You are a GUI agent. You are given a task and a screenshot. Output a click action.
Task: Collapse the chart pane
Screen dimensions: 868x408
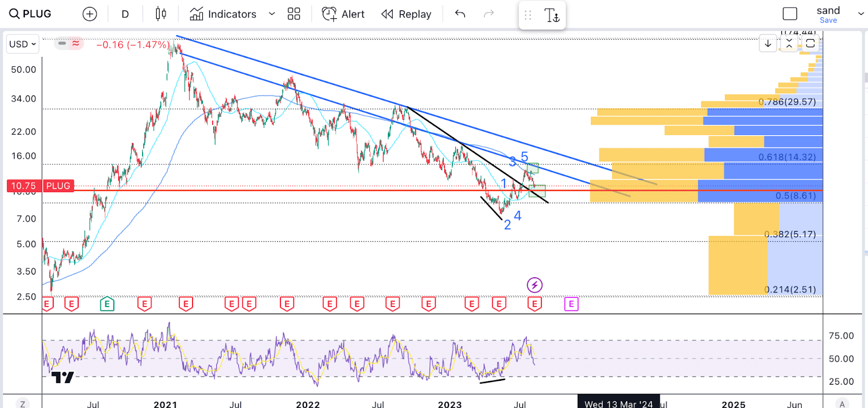(x=789, y=43)
